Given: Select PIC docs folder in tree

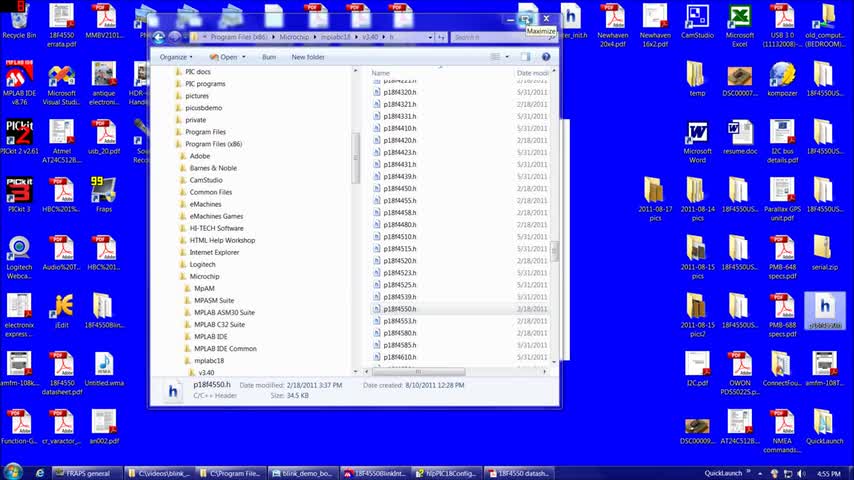Looking at the screenshot, I should pos(198,71).
